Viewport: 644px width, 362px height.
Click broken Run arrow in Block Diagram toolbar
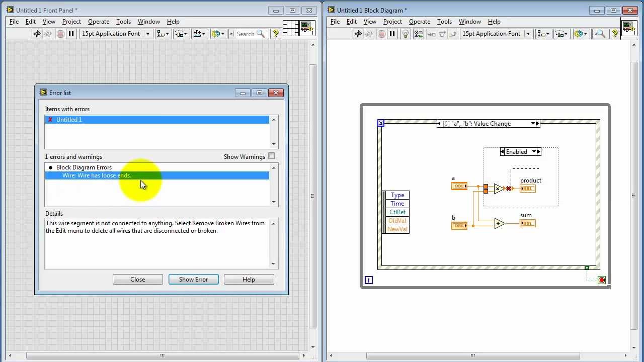click(x=358, y=34)
